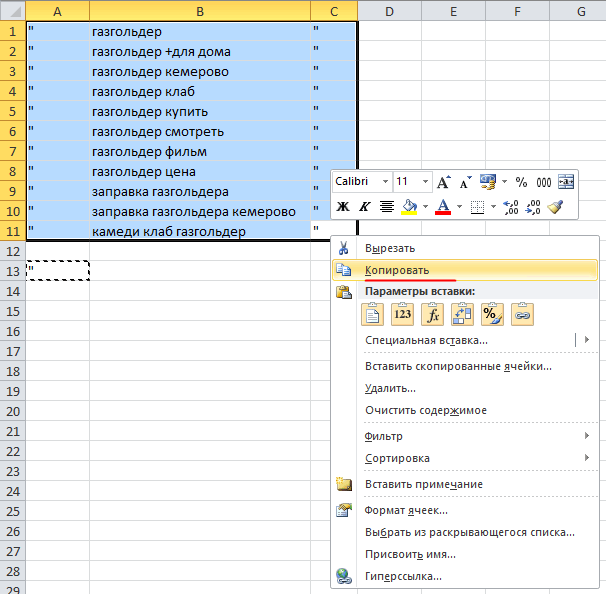Screen dimensions: 606x594
Task: Click the Paste clipboard icon beside Параметры вставки
Action: click(344, 292)
